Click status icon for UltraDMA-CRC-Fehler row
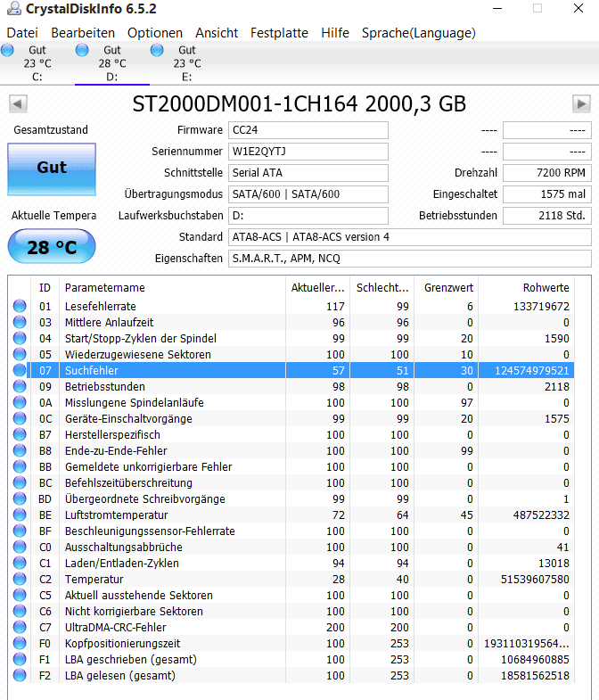Screen dimensions: 599x700 tap(20, 627)
